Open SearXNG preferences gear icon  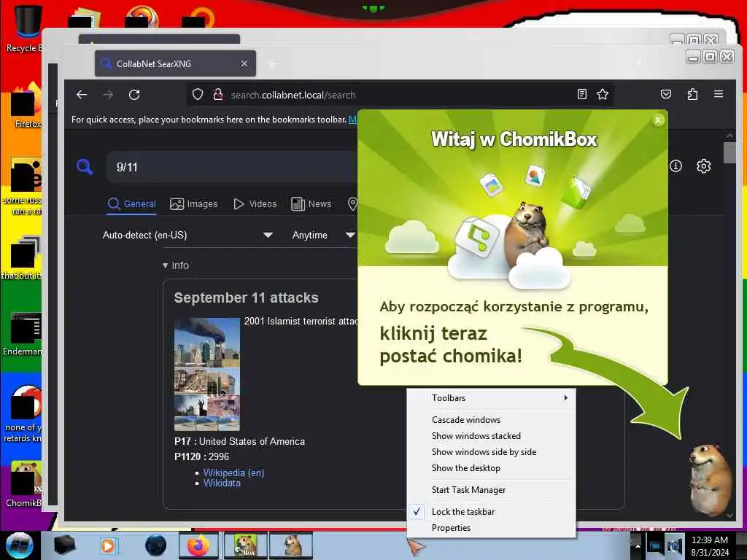[x=704, y=166]
